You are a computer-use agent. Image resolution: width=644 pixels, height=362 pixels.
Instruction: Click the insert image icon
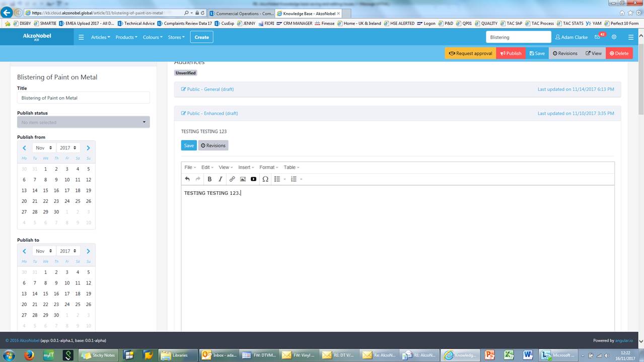[x=243, y=179]
